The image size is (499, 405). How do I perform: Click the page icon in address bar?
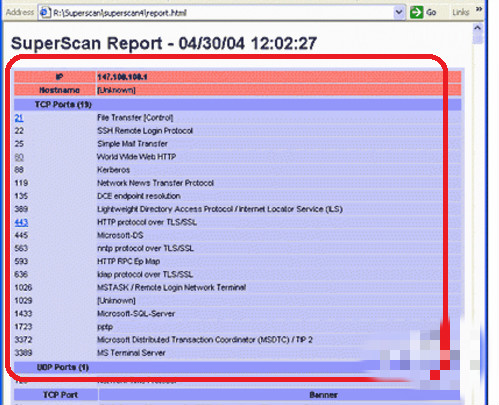(x=45, y=12)
